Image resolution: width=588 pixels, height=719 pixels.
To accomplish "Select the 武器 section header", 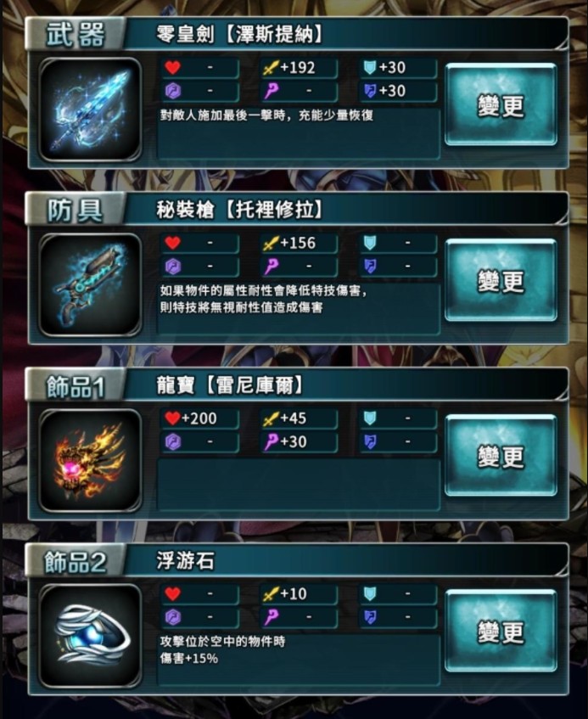I will (x=75, y=34).
